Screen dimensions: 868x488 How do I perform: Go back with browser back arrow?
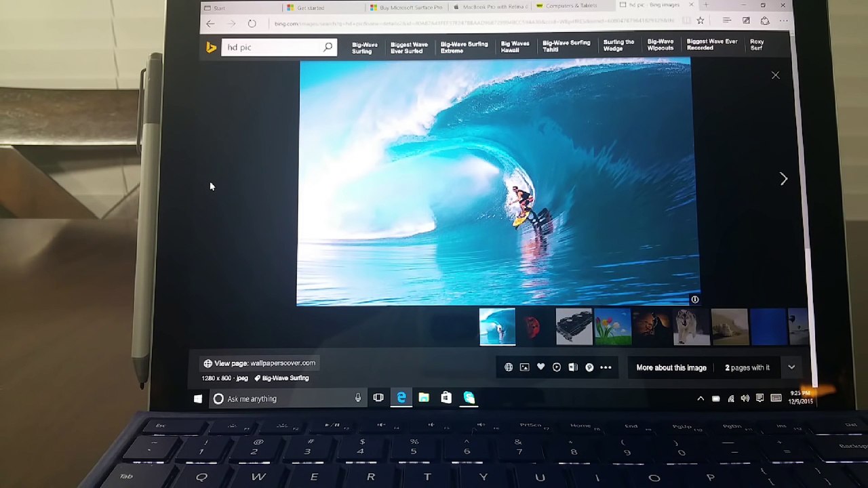coord(210,24)
